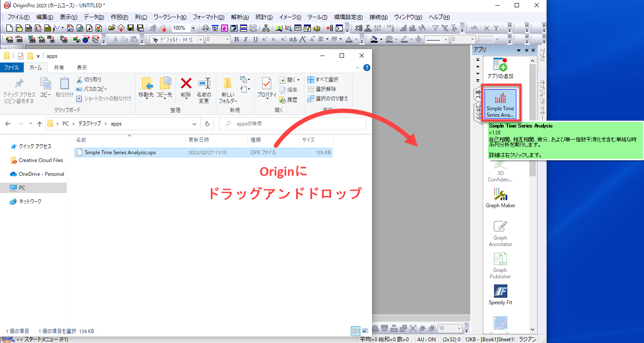This screenshot has width=644, height=343.
Task: Open the Code Builder gear icon
Action: [317, 28]
